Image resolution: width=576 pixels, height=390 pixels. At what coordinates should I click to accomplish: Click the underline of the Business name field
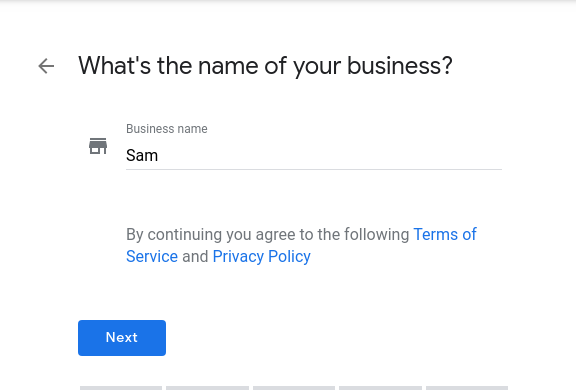tap(314, 169)
